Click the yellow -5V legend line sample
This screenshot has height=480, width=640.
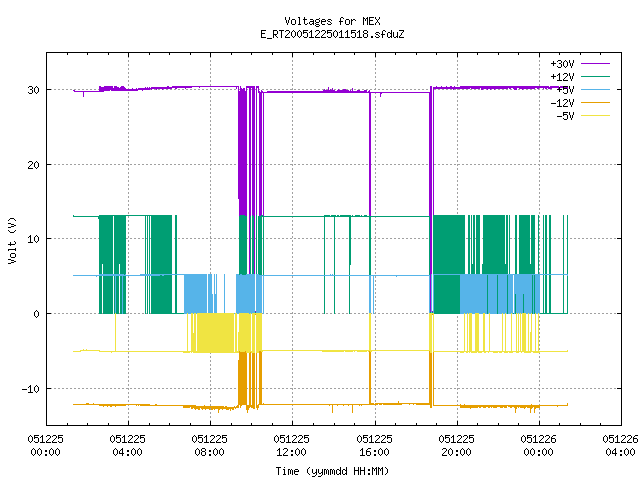(595, 116)
